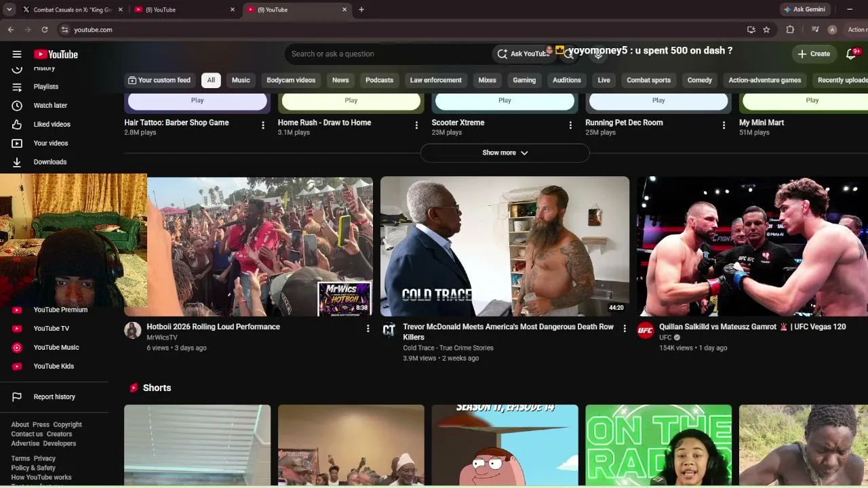Open the Quillan Salkilld vs Mateusz Gamrot video title
The width and height of the screenshot is (868, 488).
click(753, 327)
